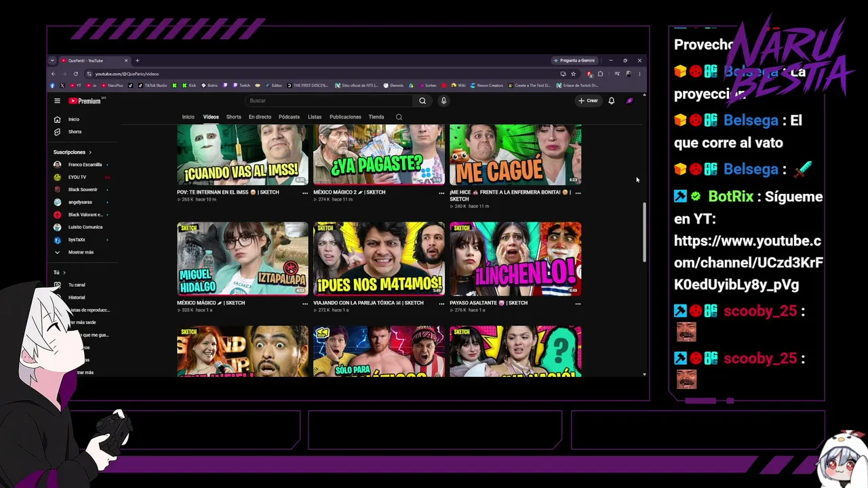Open the NaruPlus bookmark
Image resolution: width=868 pixels, height=488 pixels.
pyautogui.click(x=112, y=85)
